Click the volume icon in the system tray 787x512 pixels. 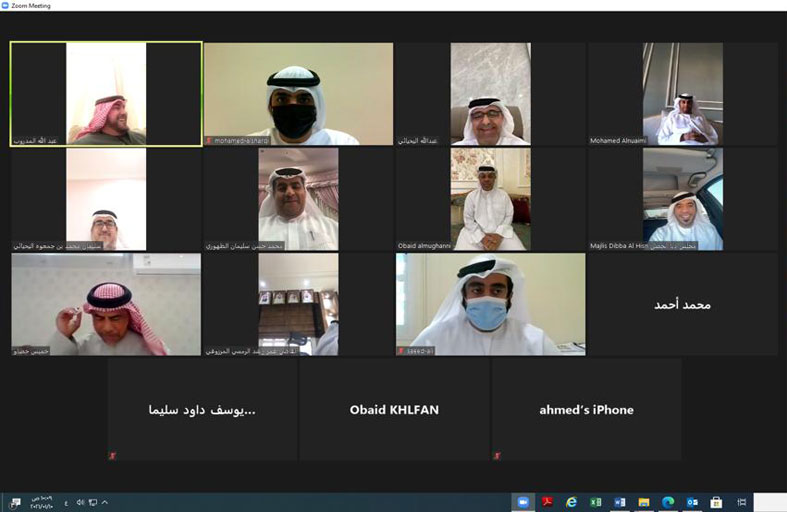pos(80,502)
